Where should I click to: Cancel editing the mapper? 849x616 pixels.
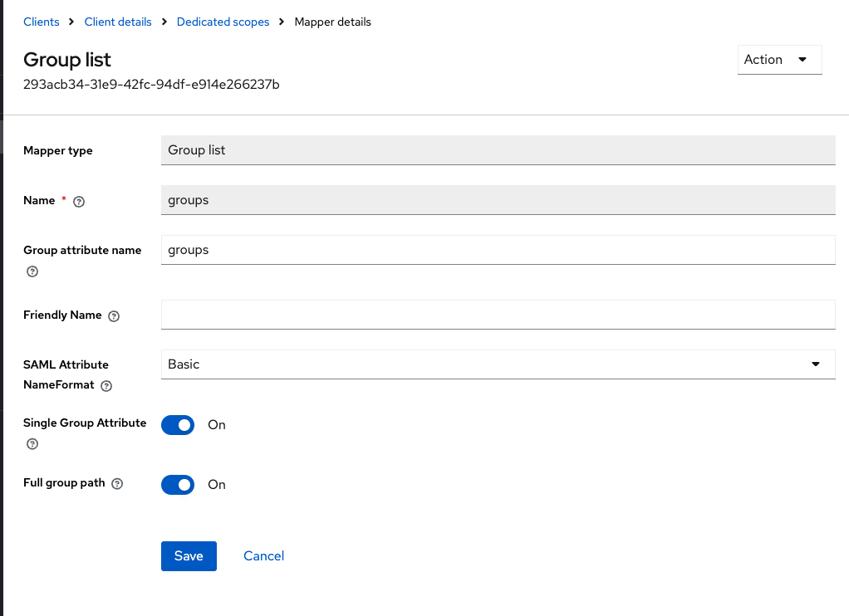[263, 555]
